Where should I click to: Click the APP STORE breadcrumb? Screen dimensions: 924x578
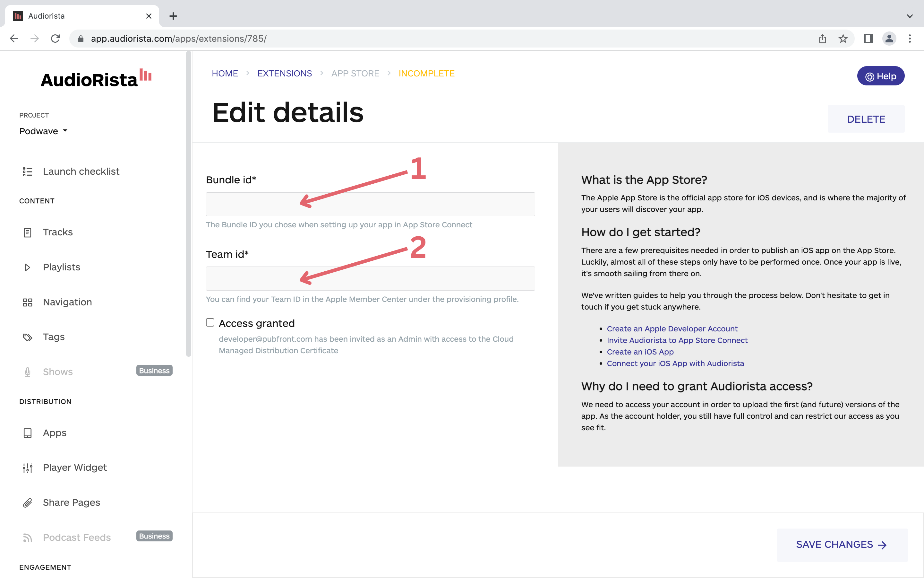tap(355, 74)
